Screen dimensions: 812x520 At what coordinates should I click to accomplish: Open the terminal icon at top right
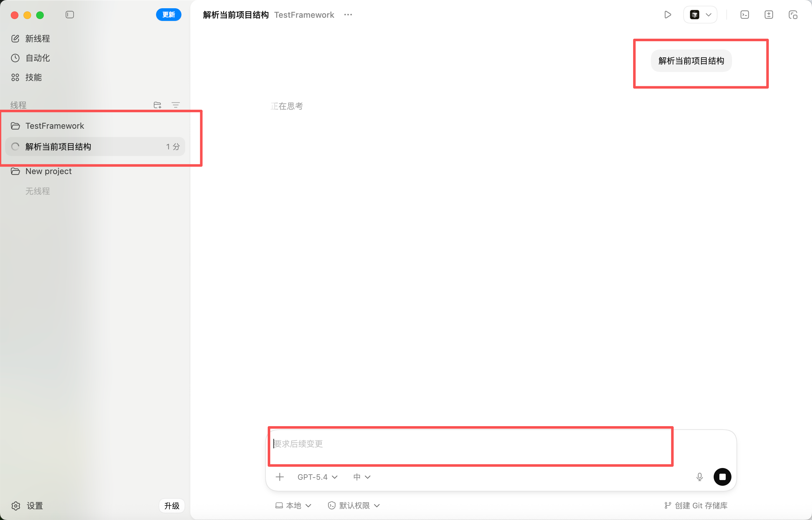click(745, 15)
